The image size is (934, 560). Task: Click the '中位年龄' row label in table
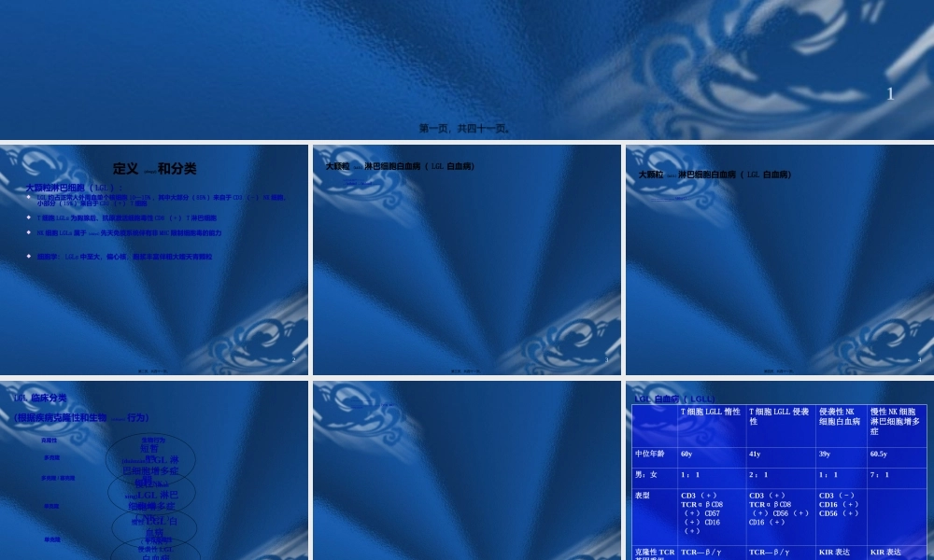pos(650,454)
